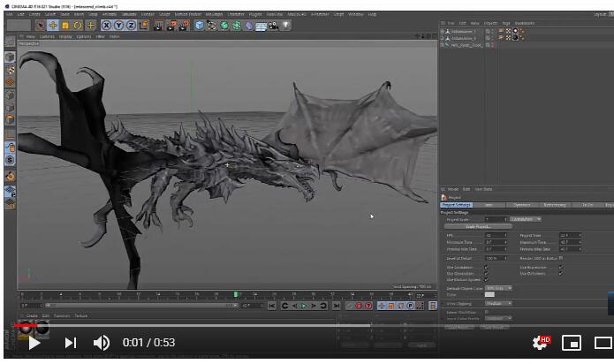Click the Scale Project button
614x364 pixels.
click(x=478, y=227)
